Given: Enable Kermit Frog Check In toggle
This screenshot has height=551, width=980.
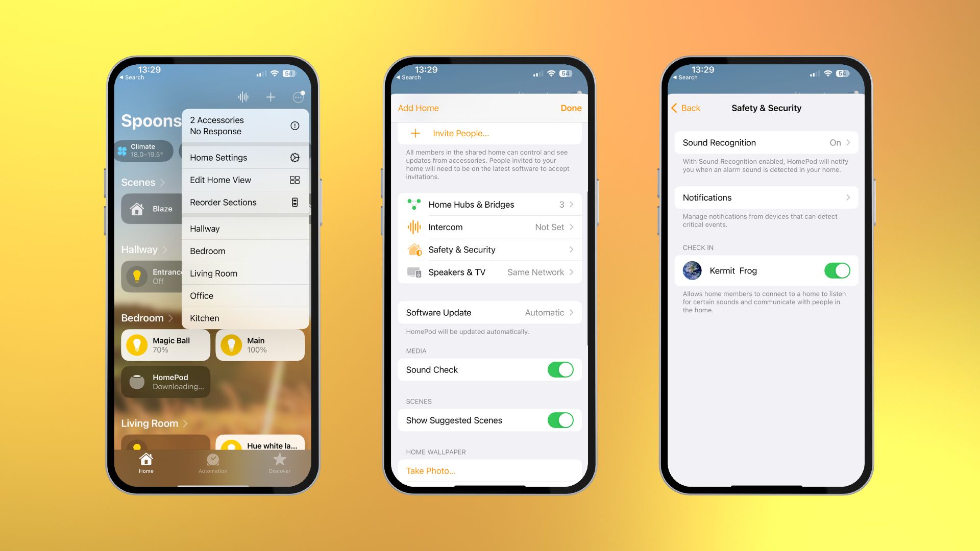Looking at the screenshot, I should [837, 270].
